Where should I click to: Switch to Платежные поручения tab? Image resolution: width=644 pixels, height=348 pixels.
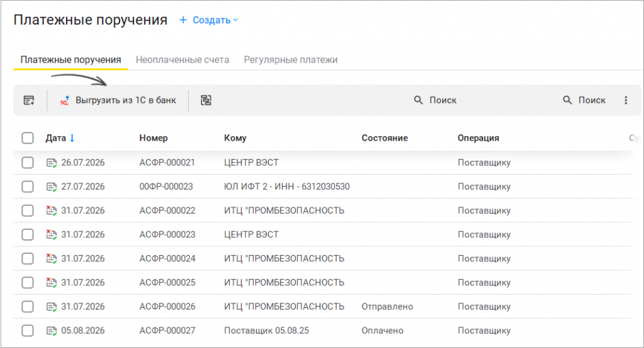pos(70,60)
